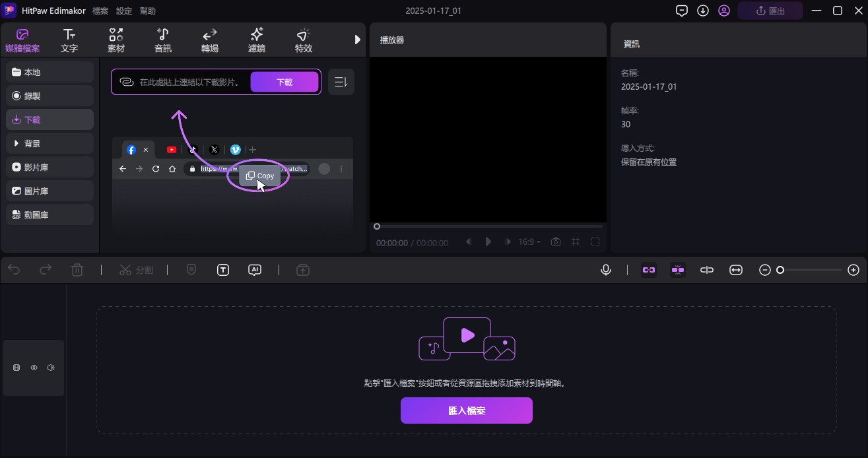Select 本地 in the sidebar
Image resolution: width=868 pixels, height=458 pixels.
point(50,72)
